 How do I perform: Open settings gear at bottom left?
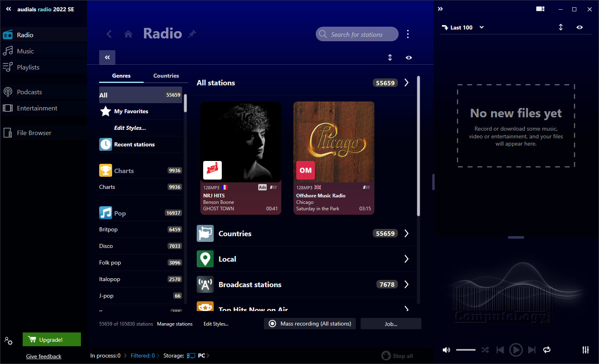tap(8, 341)
